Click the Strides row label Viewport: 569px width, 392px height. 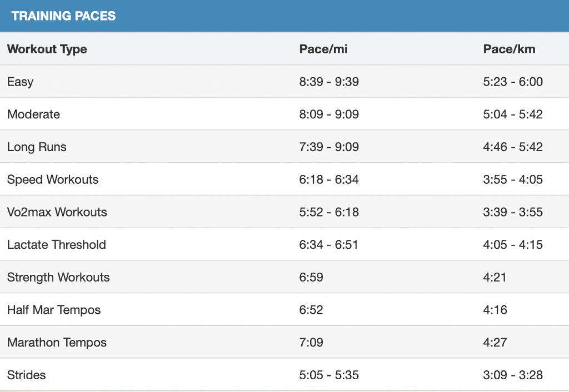click(27, 375)
